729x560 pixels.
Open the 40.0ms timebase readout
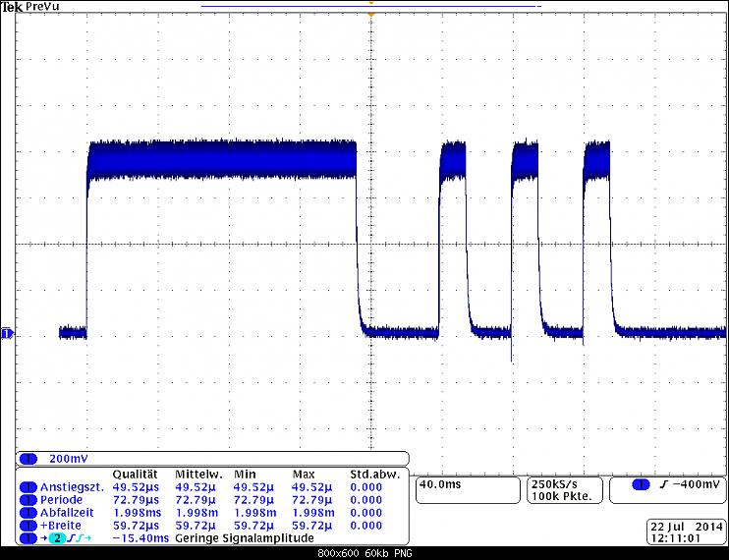pyautogui.click(x=440, y=484)
